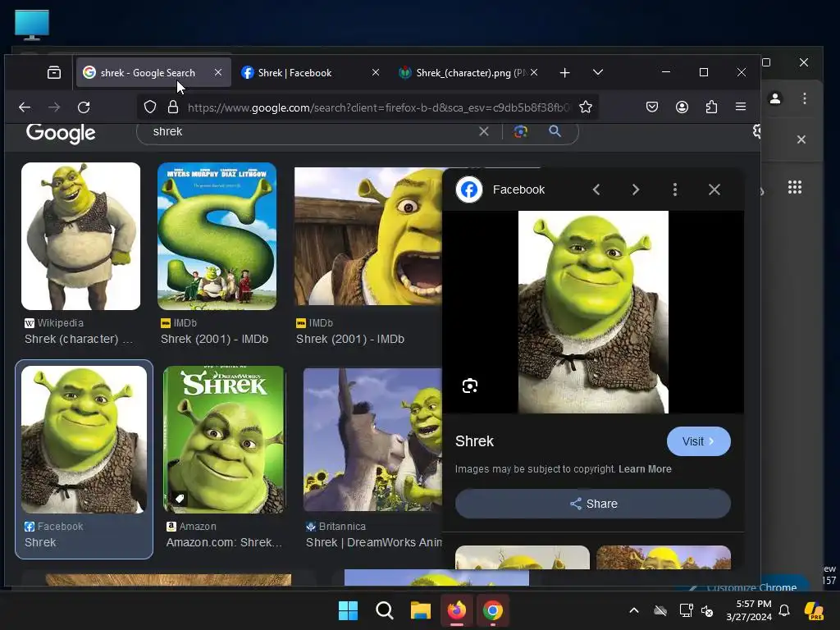Open Chrome profile icon in background window
Image resolution: width=840 pixels, height=630 pixels.
coord(775,98)
